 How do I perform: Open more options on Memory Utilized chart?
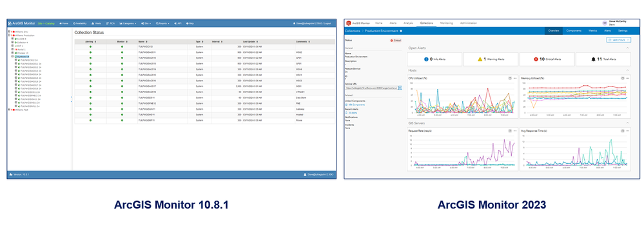(x=628, y=77)
